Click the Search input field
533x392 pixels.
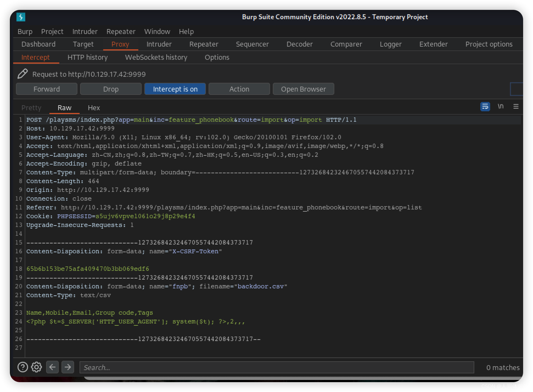pyautogui.click(x=277, y=367)
